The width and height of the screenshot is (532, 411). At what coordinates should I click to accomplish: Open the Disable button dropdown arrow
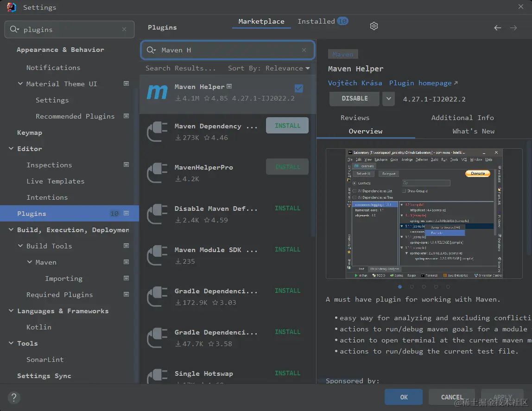tap(388, 99)
